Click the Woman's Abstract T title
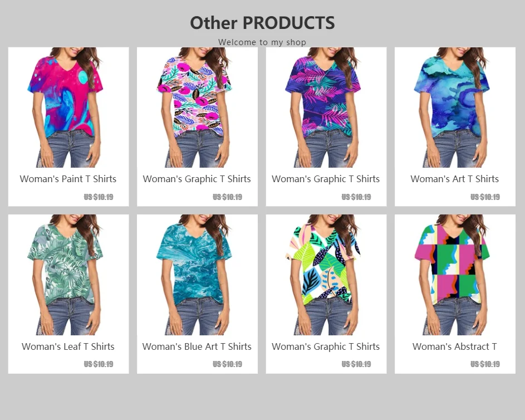This screenshot has width=525, height=420. click(x=455, y=346)
